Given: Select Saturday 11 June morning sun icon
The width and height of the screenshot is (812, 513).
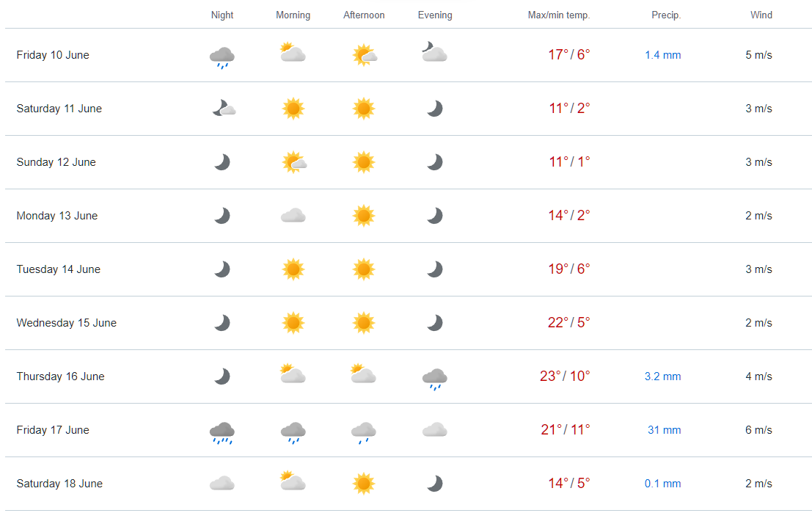Looking at the screenshot, I should pyautogui.click(x=293, y=109).
